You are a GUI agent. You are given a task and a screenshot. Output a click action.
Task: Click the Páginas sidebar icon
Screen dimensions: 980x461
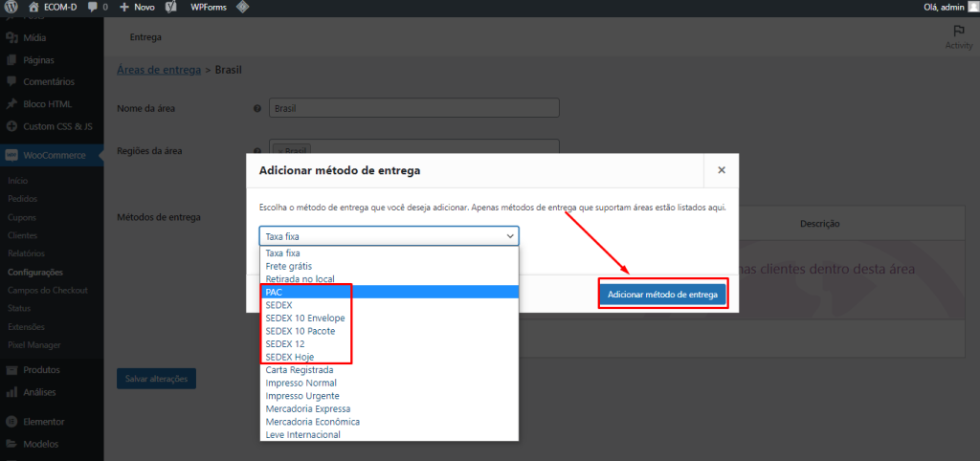pos(11,60)
